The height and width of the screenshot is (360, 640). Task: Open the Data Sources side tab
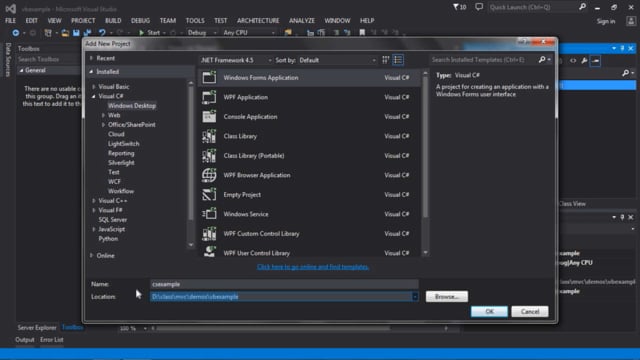point(7,60)
